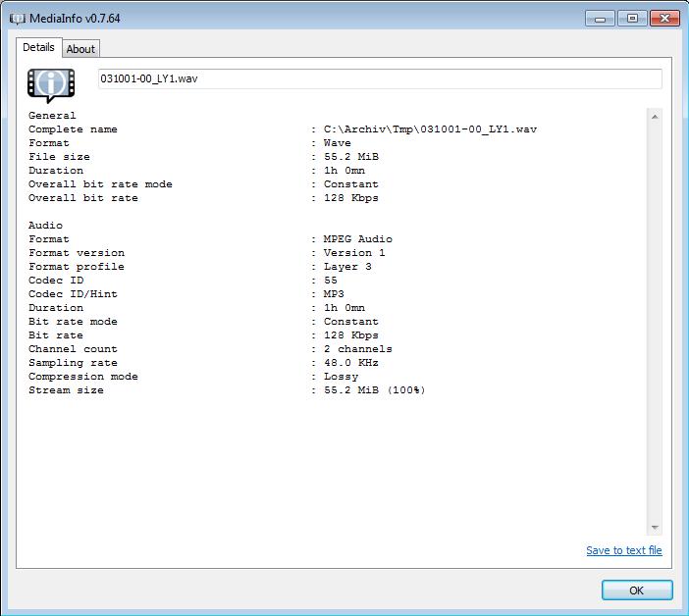Click the Format profile label

pos(76,267)
